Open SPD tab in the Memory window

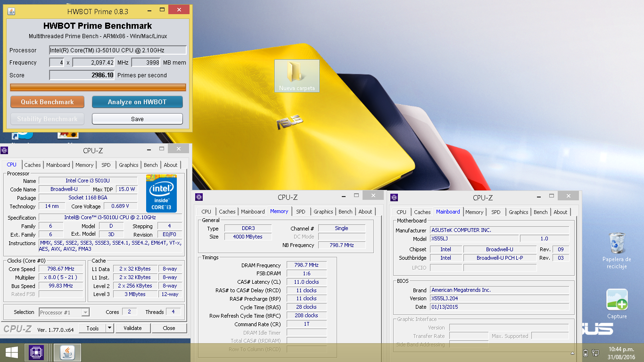[x=301, y=212]
